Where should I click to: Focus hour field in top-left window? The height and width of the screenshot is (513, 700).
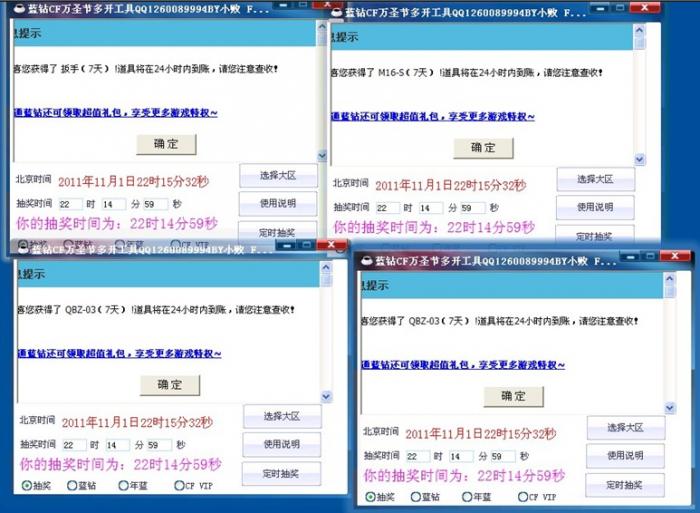click(71, 204)
